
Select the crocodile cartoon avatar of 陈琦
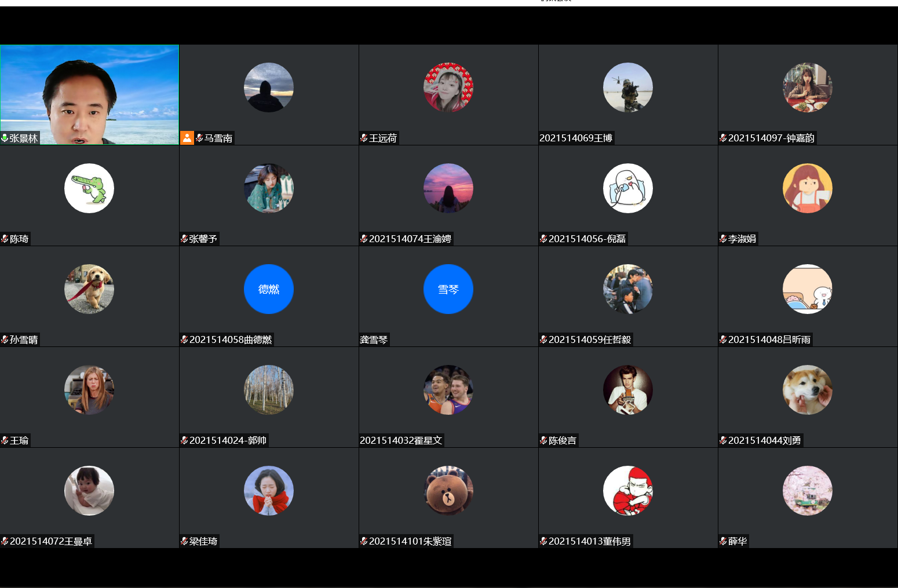(x=89, y=188)
